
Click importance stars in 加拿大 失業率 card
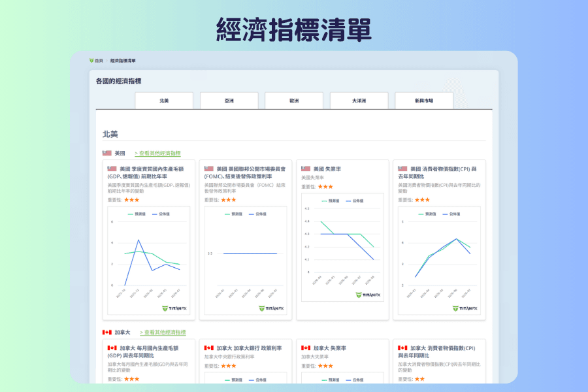pos(325,366)
